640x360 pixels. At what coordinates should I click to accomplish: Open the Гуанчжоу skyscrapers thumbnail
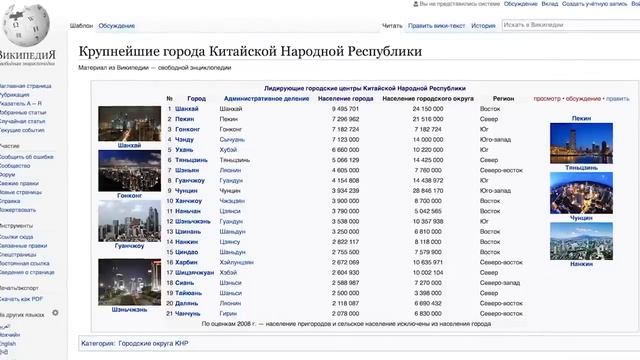point(129,221)
